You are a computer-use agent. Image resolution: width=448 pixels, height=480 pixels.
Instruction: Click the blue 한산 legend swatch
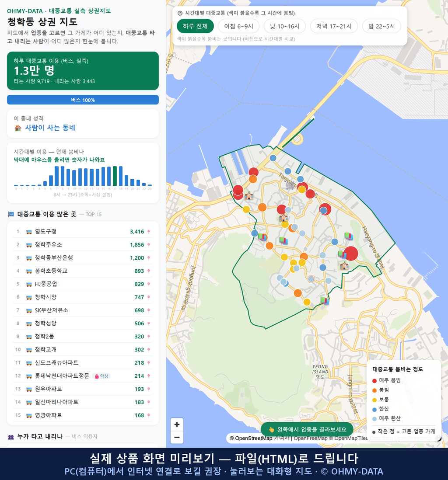point(374,409)
